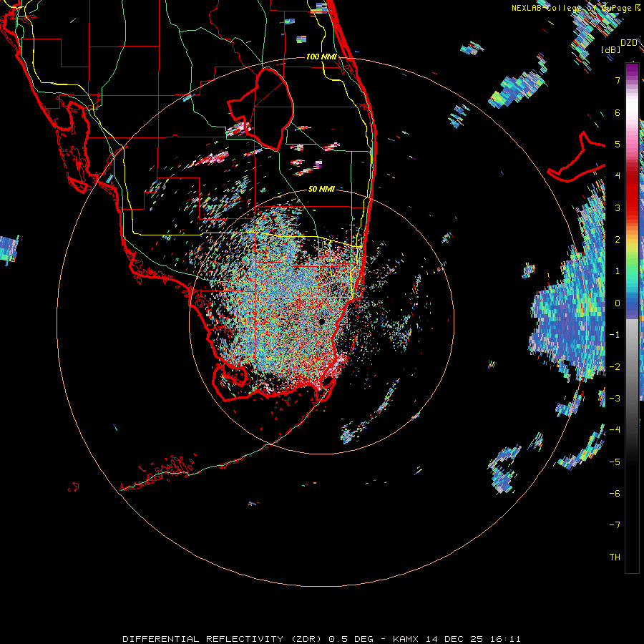The image size is (644, 644).
Task: Click the "2" tick label on color scale
Action: click(x=618, y=240)
